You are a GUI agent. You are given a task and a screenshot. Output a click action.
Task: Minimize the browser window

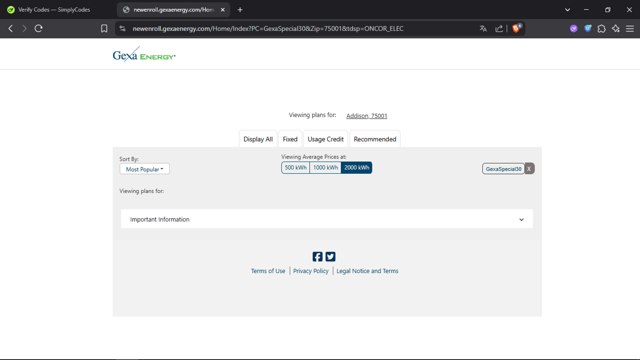pos(587,9)
